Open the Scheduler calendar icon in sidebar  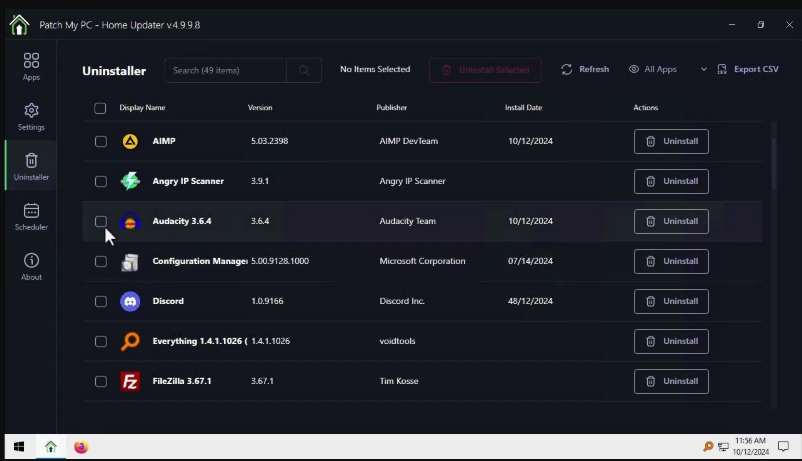pos(31,216)
